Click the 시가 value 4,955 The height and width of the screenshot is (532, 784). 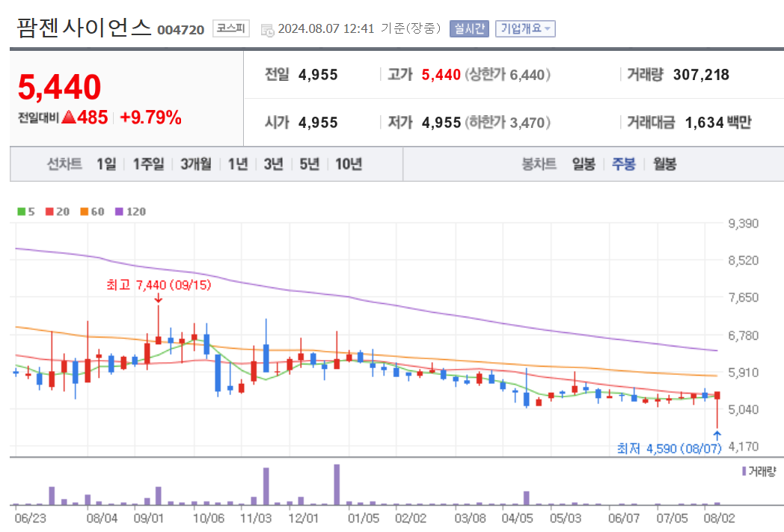click(318, 123)
